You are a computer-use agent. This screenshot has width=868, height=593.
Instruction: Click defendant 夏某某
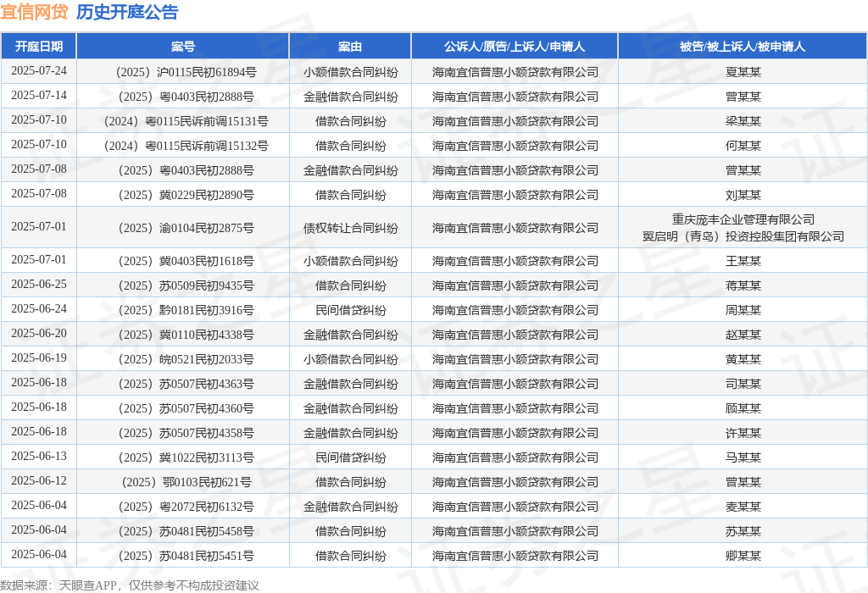pyautogui.click(x=743, y=72)
